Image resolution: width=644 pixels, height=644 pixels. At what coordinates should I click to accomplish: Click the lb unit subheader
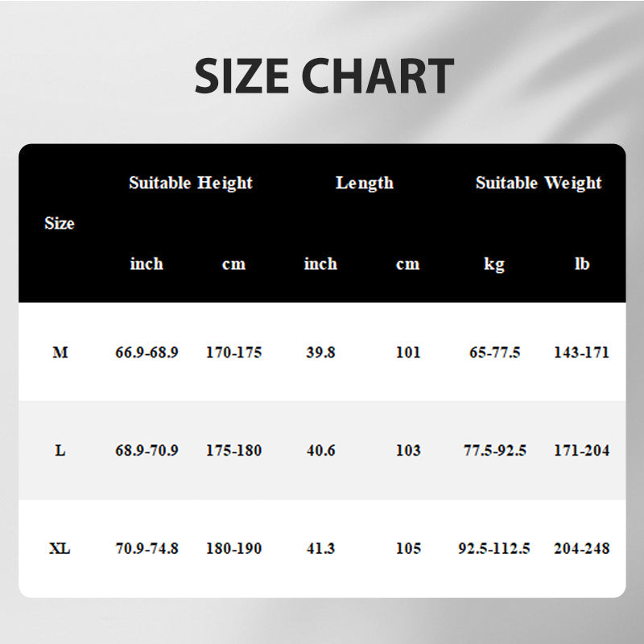tap(581, 264)
